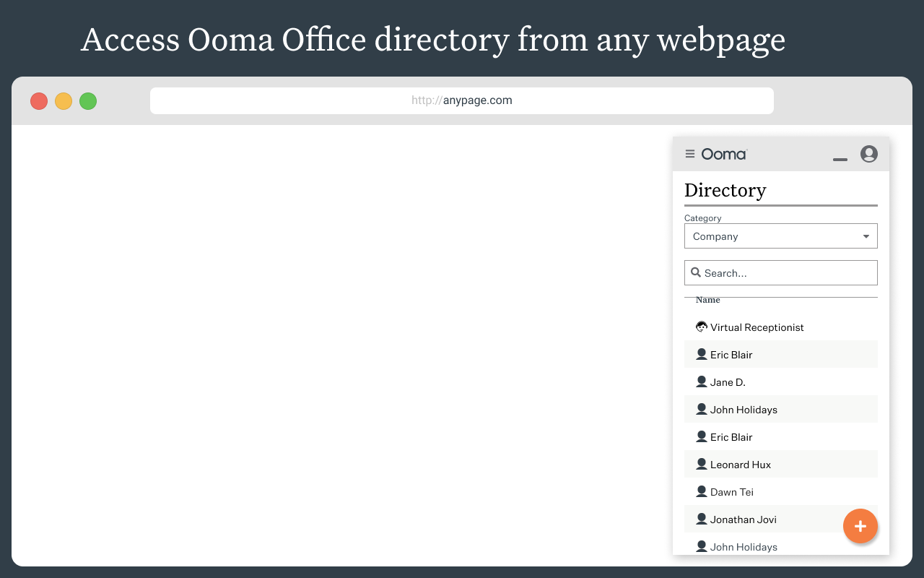Click the orange plus button to add a contact

860,526
